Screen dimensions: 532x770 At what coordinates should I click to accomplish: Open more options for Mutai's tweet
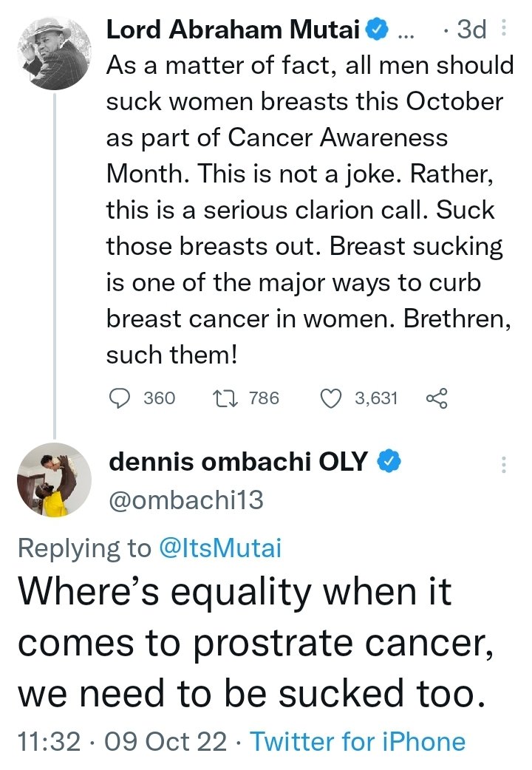click(x=504, y=30)
